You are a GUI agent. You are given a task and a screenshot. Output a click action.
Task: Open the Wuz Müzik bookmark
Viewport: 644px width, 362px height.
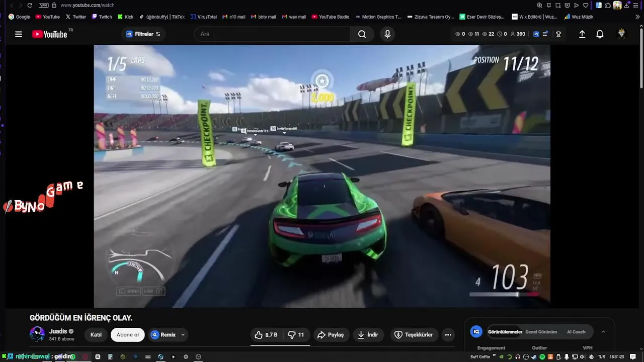click(x=579, y=17)
